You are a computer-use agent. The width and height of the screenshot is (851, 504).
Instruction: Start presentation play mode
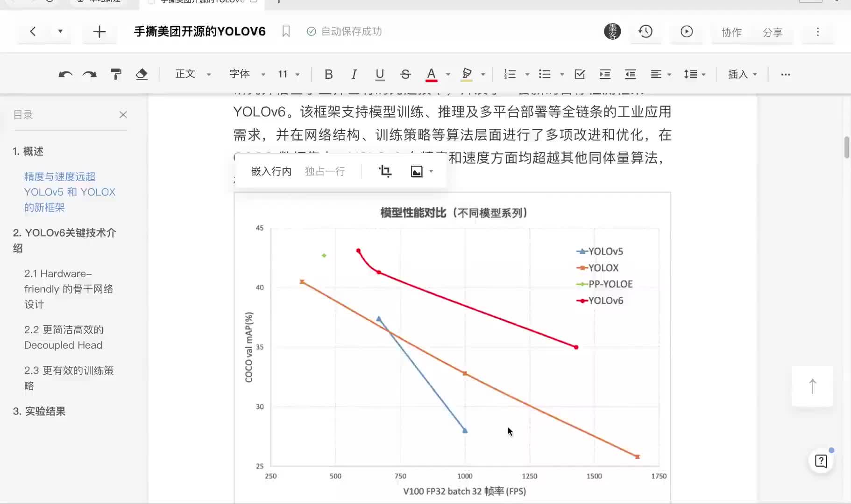[x=687, y=32]
